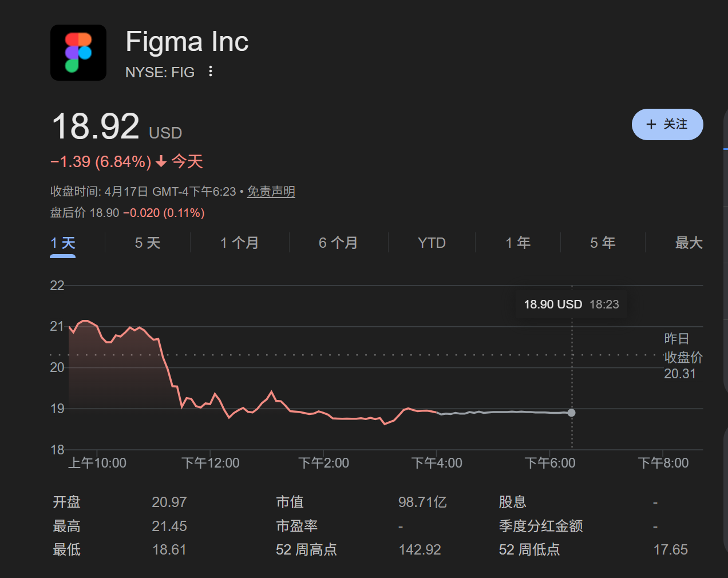The width and height of the screenshot is (728, 578).
Task: Open the three-dot options menu beside NYSE: FIG
Action: 211,72
